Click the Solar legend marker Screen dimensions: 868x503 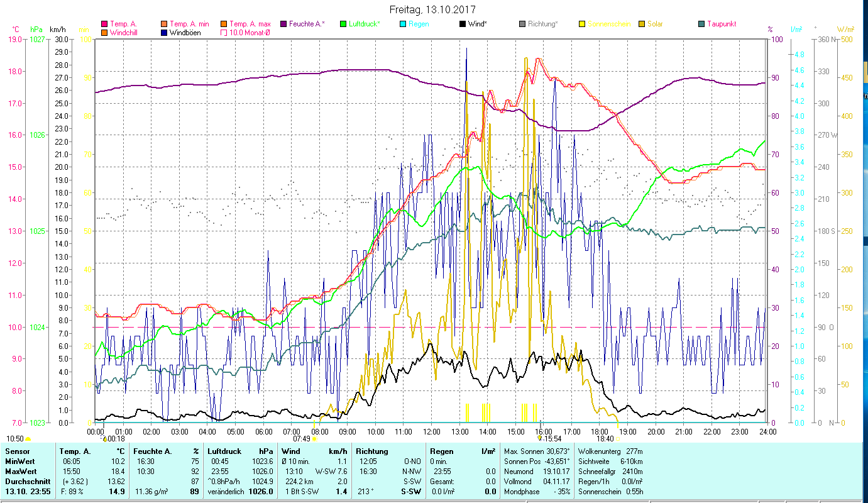(642, 24)
